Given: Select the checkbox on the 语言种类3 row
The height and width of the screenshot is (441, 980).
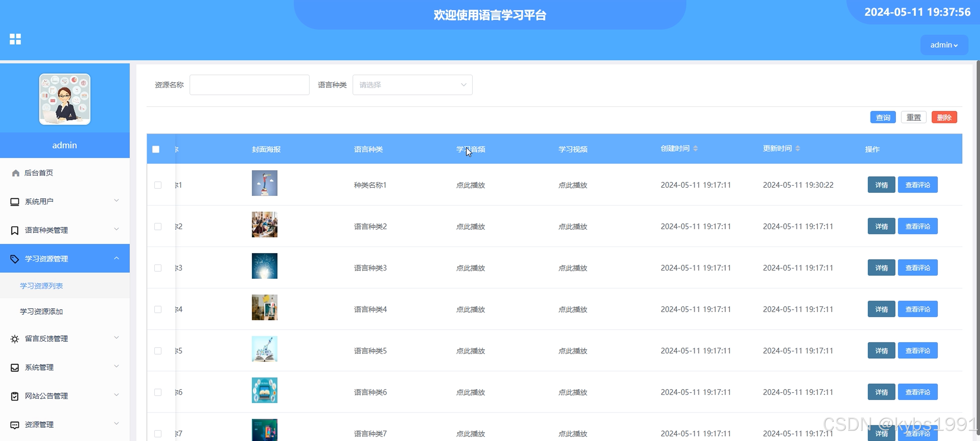Looking at the screenshot, I should coord(158,268).
